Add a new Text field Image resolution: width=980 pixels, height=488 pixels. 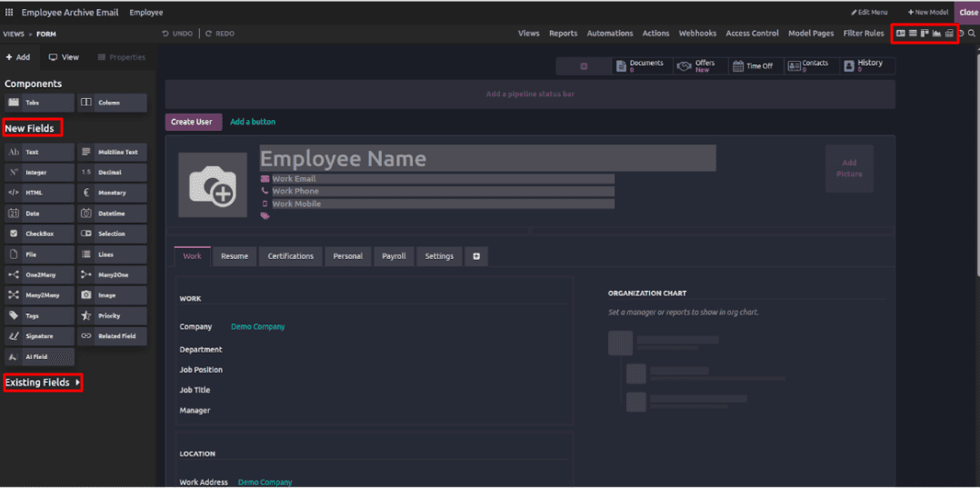(x=39, y=153)
